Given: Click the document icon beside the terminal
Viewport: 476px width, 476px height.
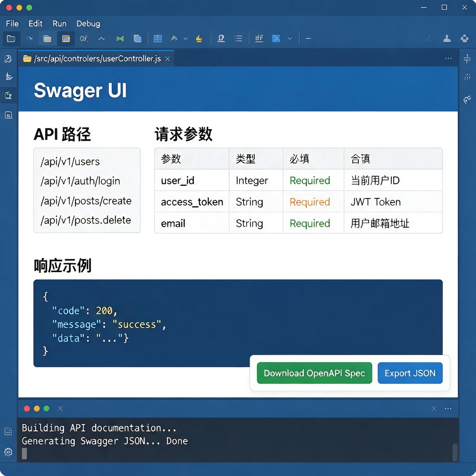Looking at the screenshot, I should [8, 431].
